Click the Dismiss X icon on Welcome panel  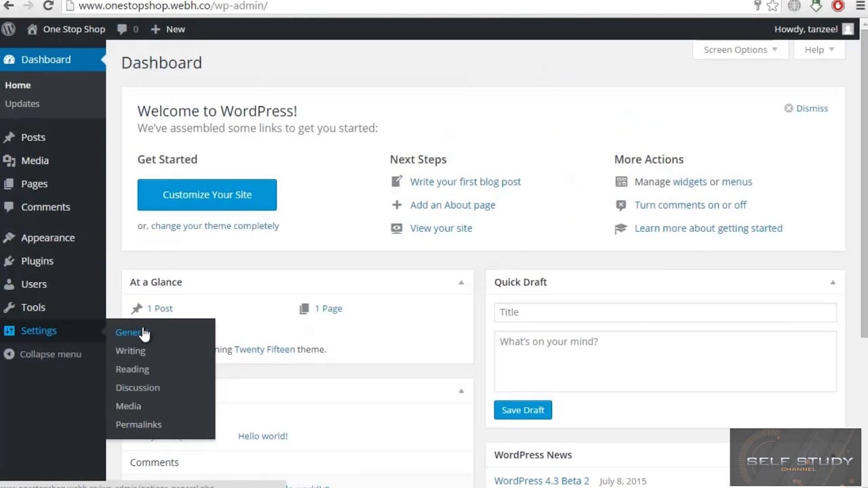click(x=789, y=108)
